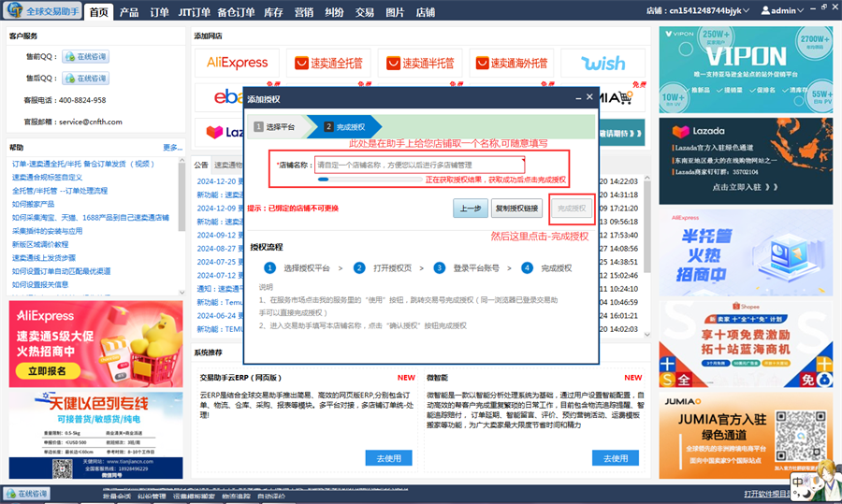Open the admin user dropdown
The height and width of the screenshot is (504, 842).
[782, 10]
